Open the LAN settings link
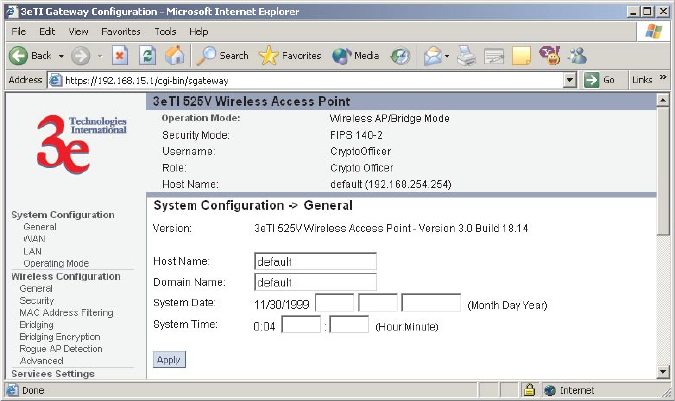 32,251
